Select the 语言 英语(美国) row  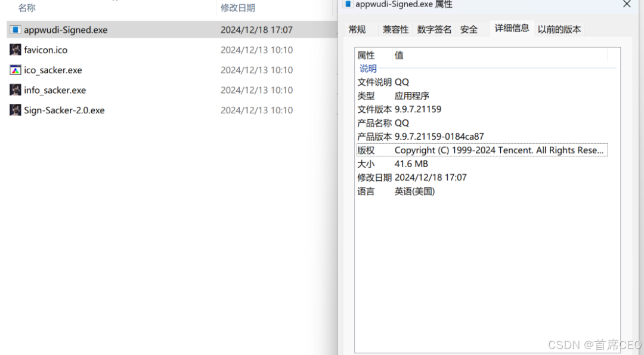[x=482, y=192]
